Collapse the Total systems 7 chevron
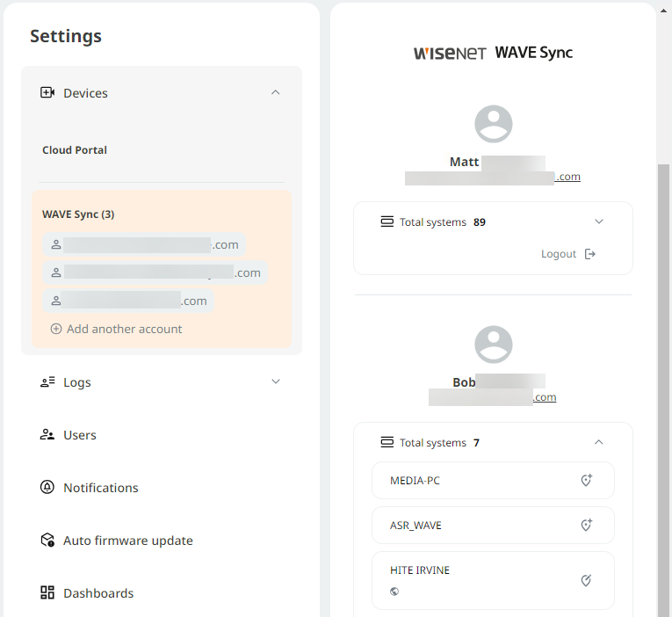This screenshot has width=672, height=617. tap(599, 442)
